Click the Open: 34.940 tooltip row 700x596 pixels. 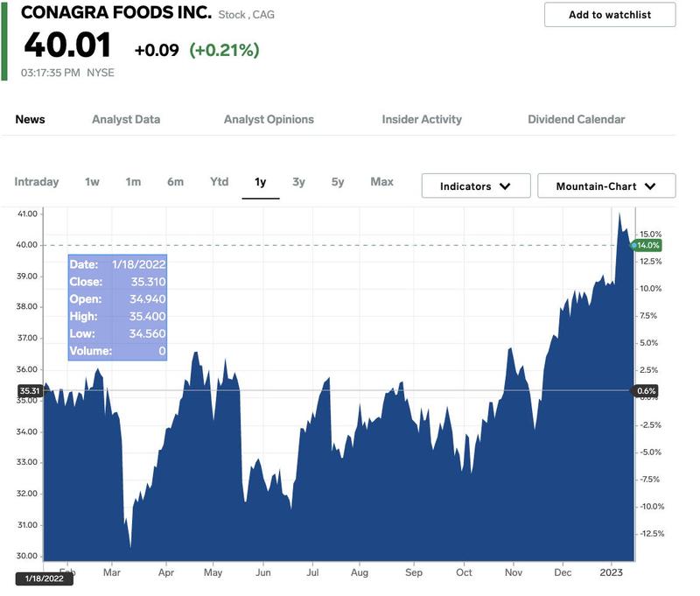pyautogui.click(x=117, y=299)
